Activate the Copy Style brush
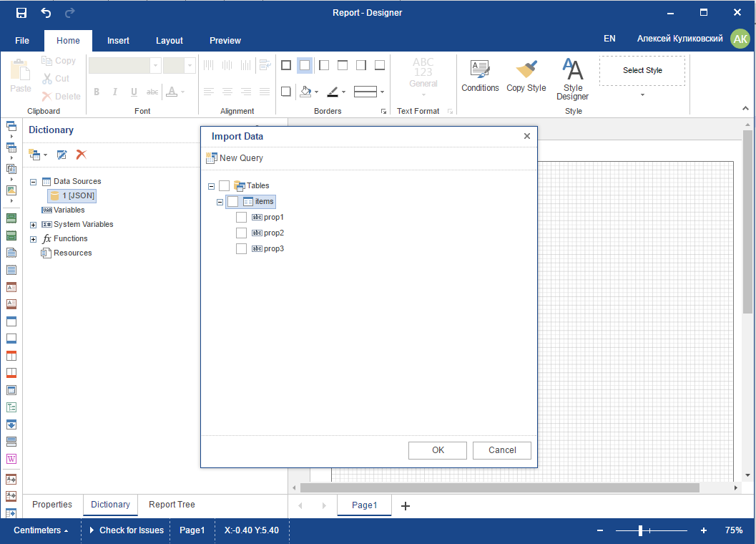Screen dimensions: 756x544 point(526,76)
